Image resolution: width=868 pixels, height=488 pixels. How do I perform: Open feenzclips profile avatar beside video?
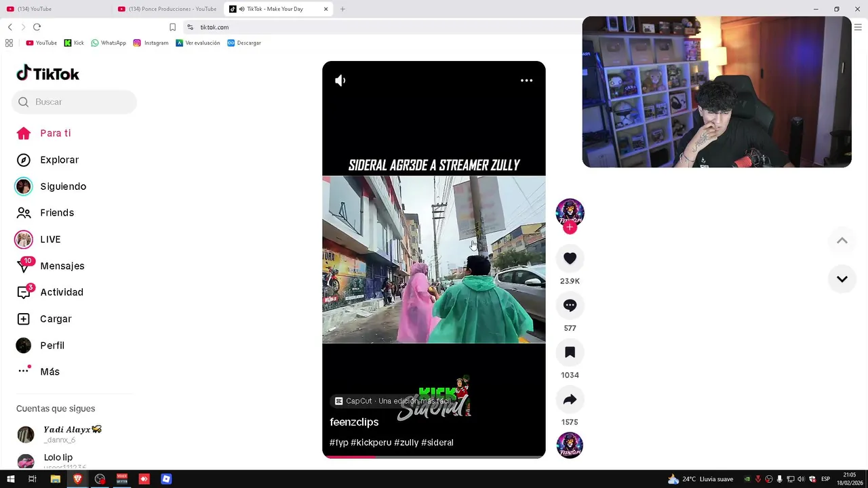[570, 212]
